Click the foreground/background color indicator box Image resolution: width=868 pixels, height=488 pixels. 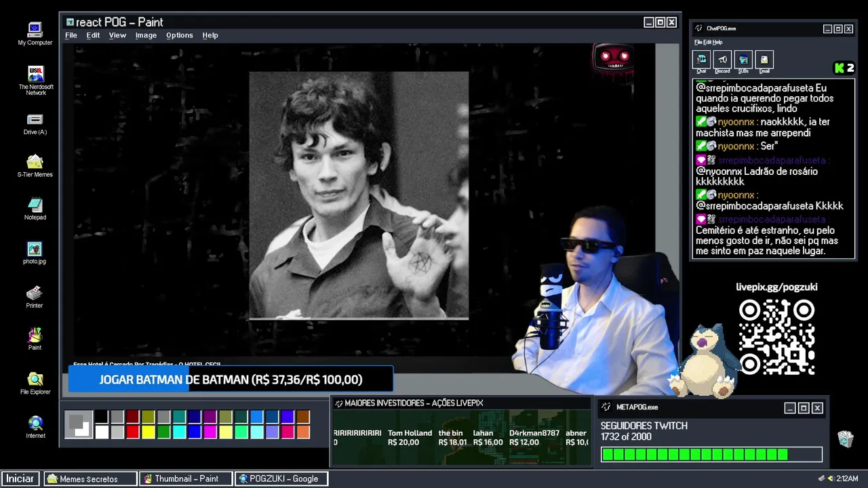[79, 424]
